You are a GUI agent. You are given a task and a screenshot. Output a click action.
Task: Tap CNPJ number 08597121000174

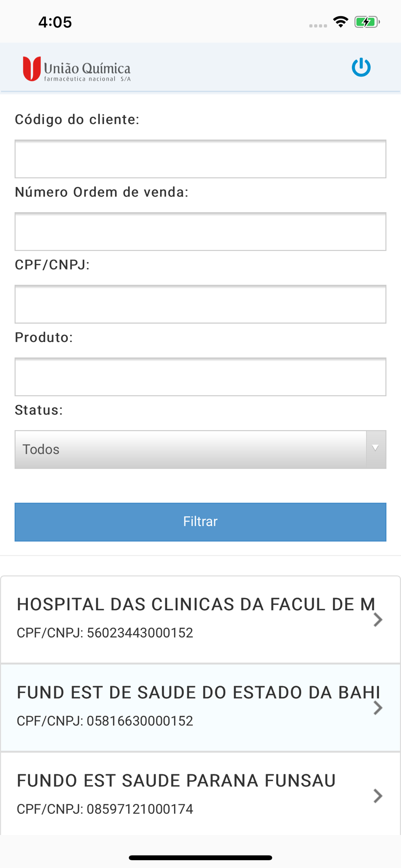(140, 809)
